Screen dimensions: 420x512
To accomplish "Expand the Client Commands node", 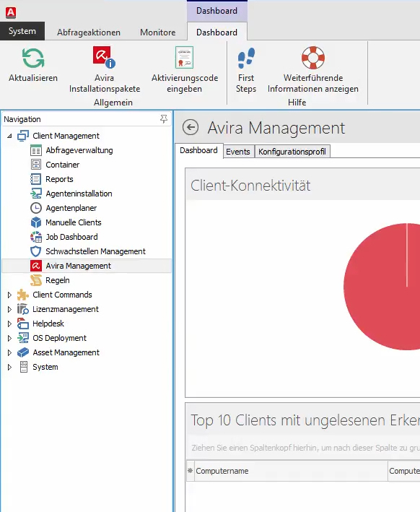I will [x=9, y=295].
